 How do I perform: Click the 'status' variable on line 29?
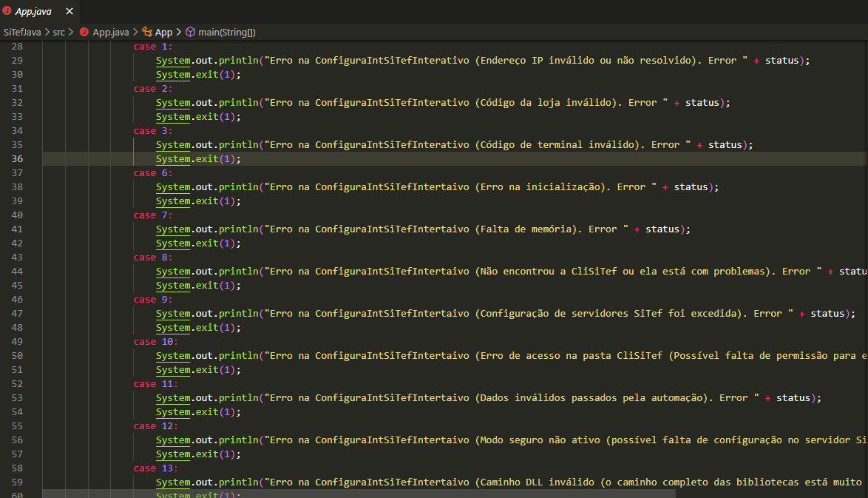[x=781, y=61]
